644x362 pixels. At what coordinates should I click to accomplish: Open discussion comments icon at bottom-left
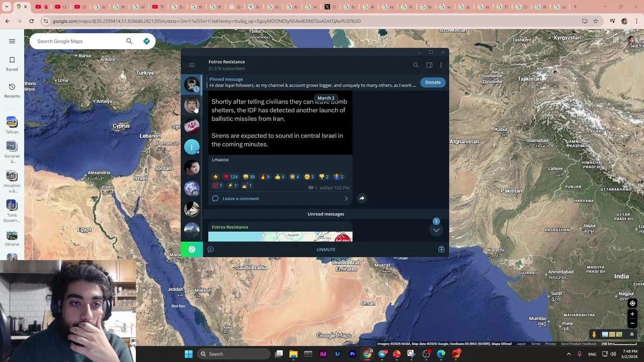click(x=211, y=249)
